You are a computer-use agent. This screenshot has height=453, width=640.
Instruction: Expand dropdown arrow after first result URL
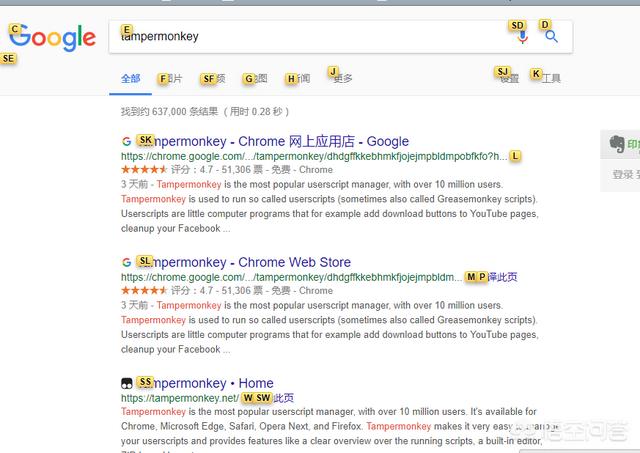pyautogui.click(x=516, y=156)
